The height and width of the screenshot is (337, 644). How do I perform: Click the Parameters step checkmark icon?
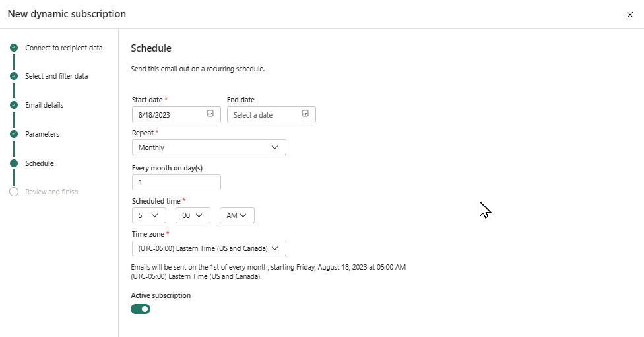(x=14, y=134)
